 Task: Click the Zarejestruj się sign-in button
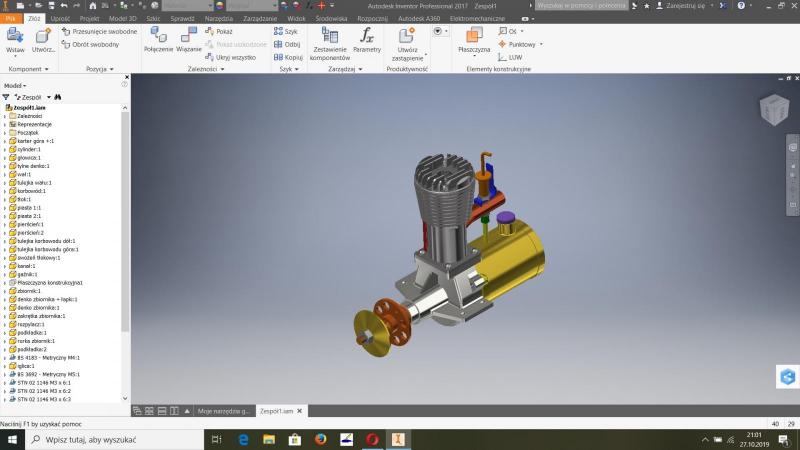[x=686, y=6]
